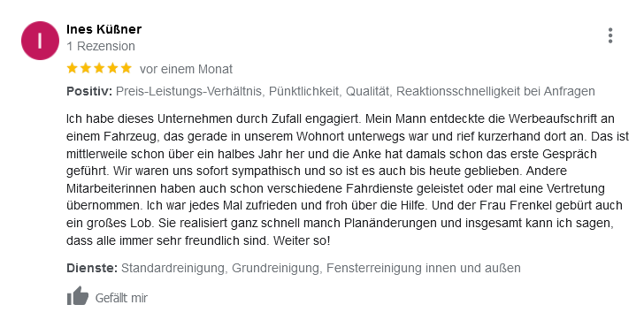Screen dimensions: 644x320
Task: Click the third star of the rating
Action: click(99, 68)
